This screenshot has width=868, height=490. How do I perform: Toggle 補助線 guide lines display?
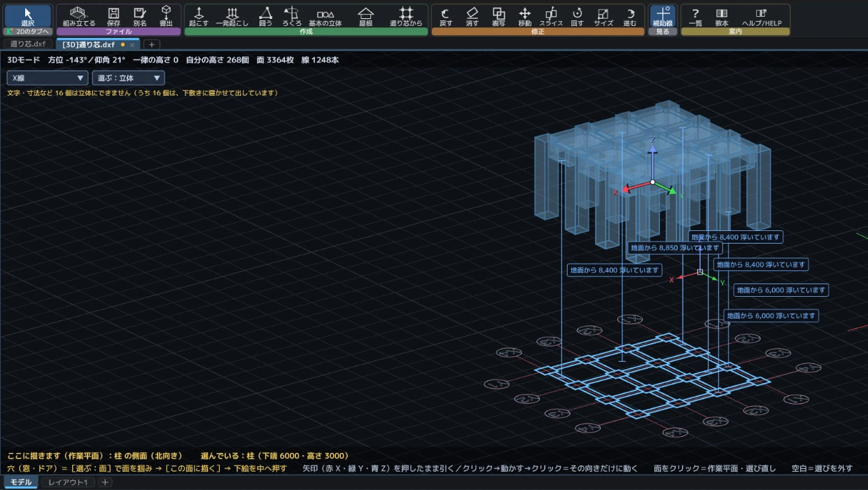click(663, 16)
